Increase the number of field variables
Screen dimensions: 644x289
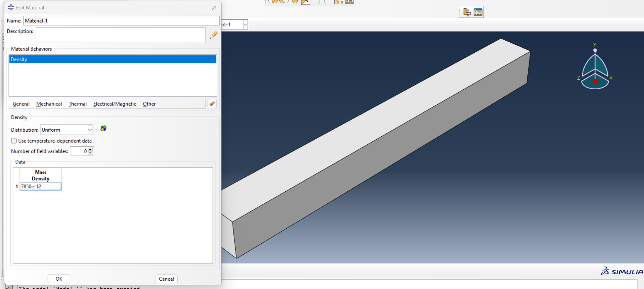90,149
